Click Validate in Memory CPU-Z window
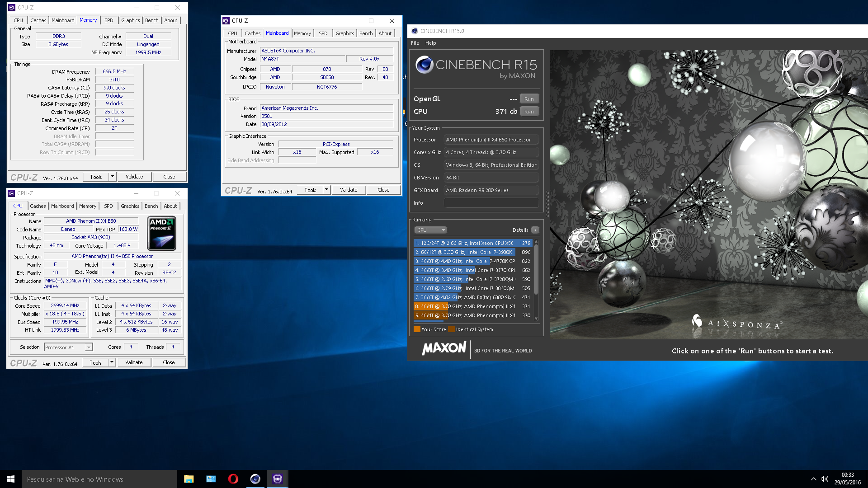The image size is (868, 488). tap(134, 177)
